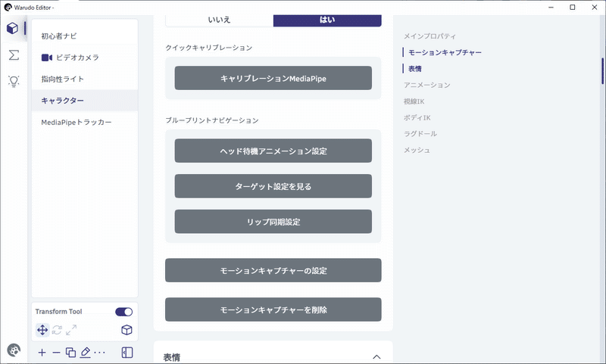Click the クイックキャリブレーション label

coord(209,48)
